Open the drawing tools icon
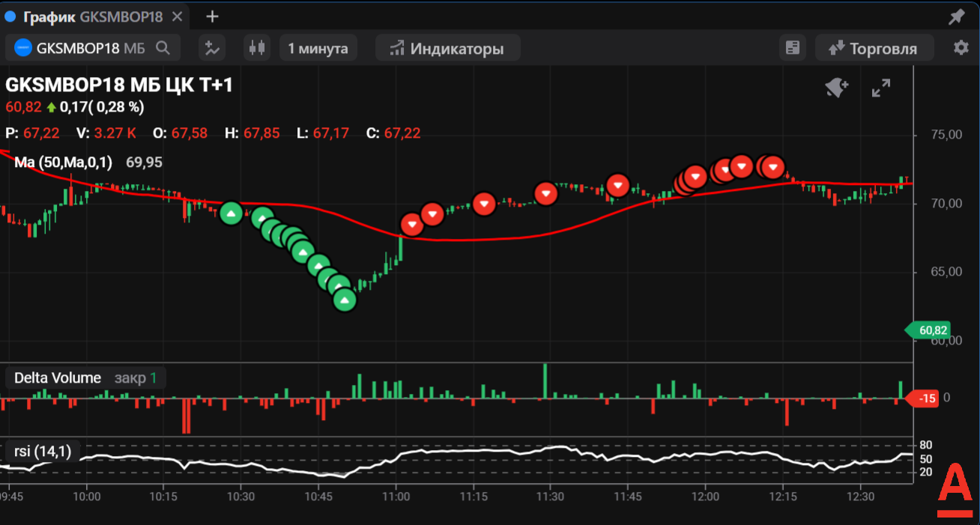The height and width of the screenshot is (525, 980). (x=212, y=48)
